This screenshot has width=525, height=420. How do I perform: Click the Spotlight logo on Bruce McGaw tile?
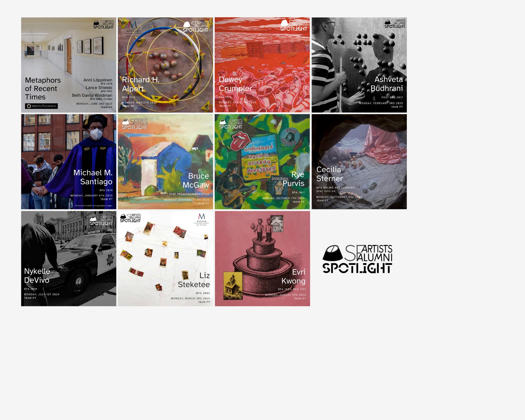pyautogui.click(x=134, y=124)
